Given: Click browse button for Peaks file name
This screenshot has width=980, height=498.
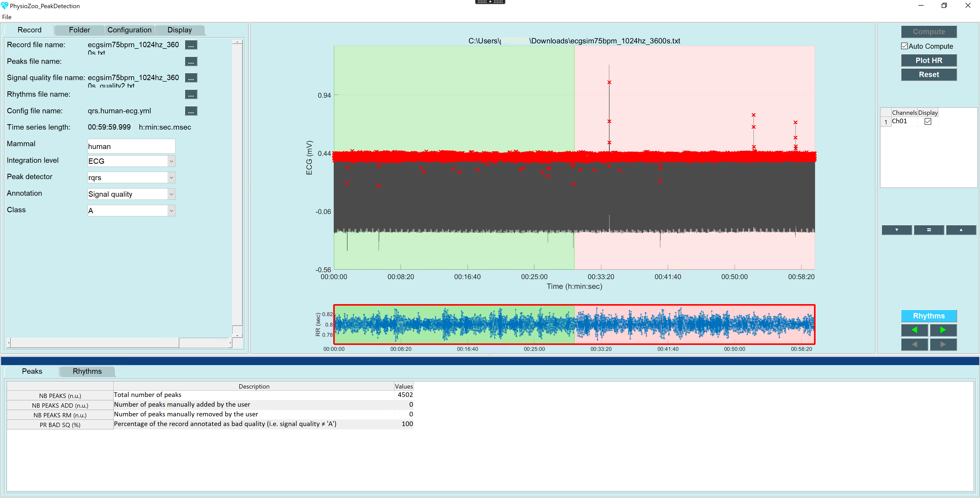Looking at the screenshot, I should (190, 61).
